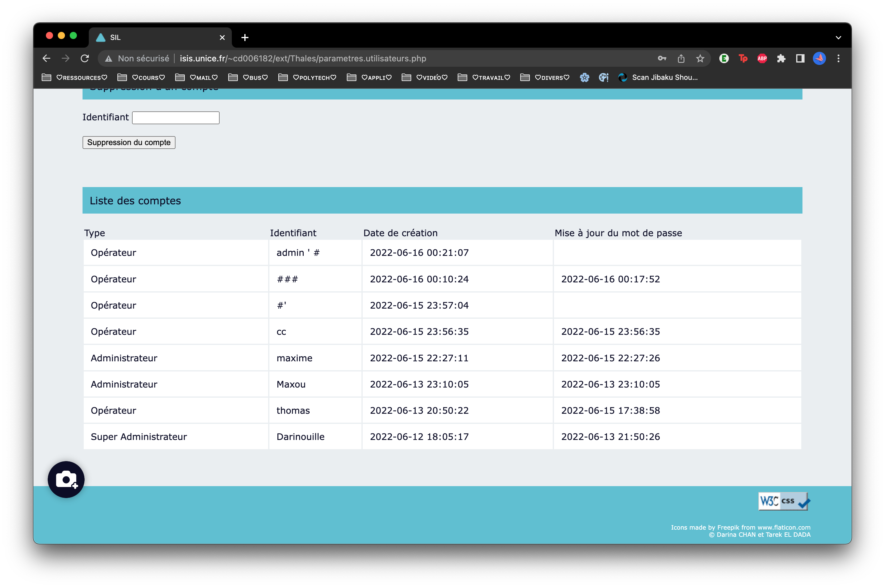Select the cc identifier cell
The height and width of the screenshot is (588, 885).
pyautogui.click(x=316, y=332)
